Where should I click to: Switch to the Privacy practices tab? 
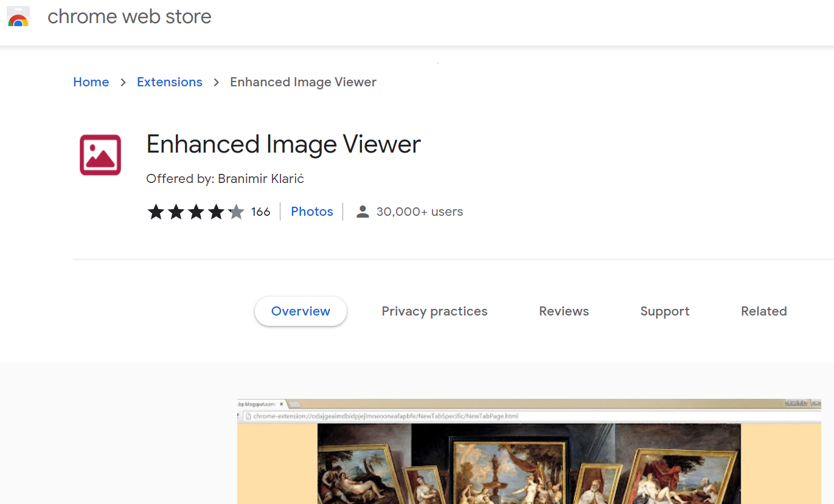tap(434, 311)
